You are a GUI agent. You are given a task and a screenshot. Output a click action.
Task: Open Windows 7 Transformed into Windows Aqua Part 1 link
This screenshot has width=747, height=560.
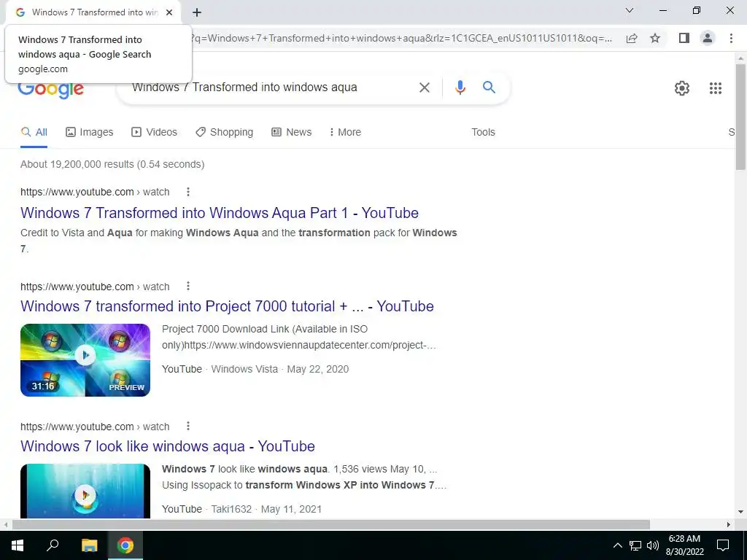pos(220,213)
